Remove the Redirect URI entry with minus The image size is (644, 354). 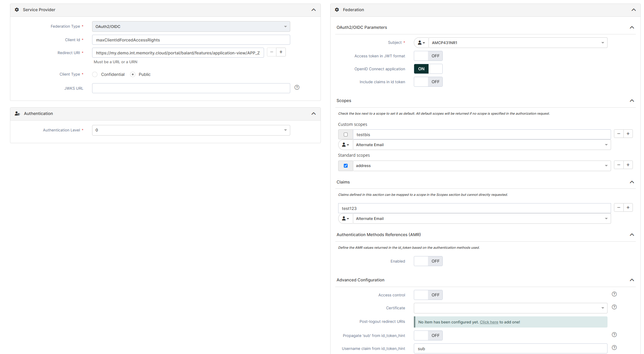[272, 52]
